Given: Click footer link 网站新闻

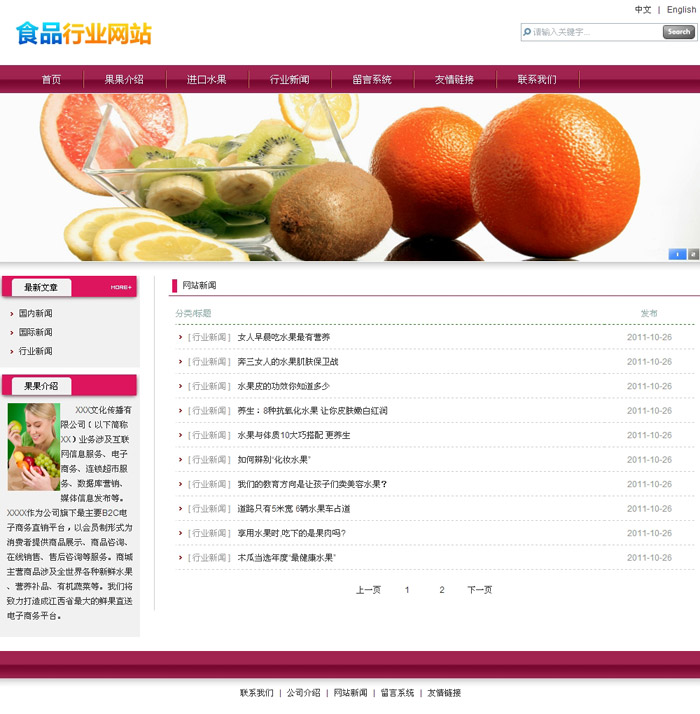Looking at the screenshot, I should 350,693.
